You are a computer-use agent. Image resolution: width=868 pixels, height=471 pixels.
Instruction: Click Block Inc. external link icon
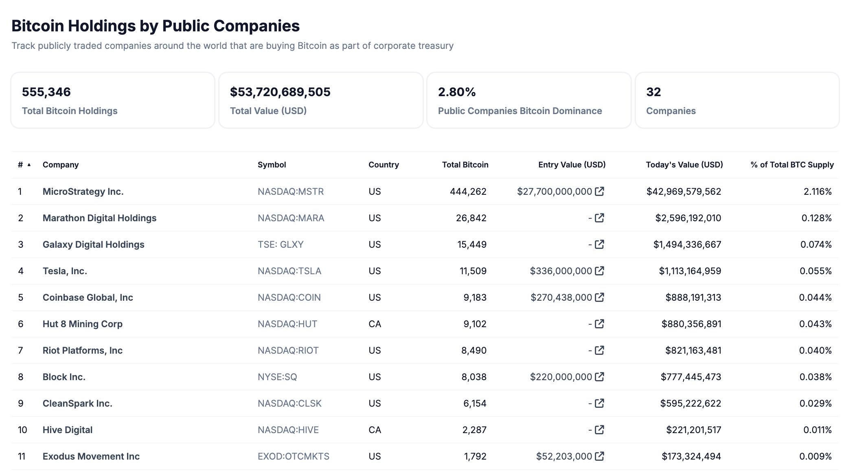(599, 376)
